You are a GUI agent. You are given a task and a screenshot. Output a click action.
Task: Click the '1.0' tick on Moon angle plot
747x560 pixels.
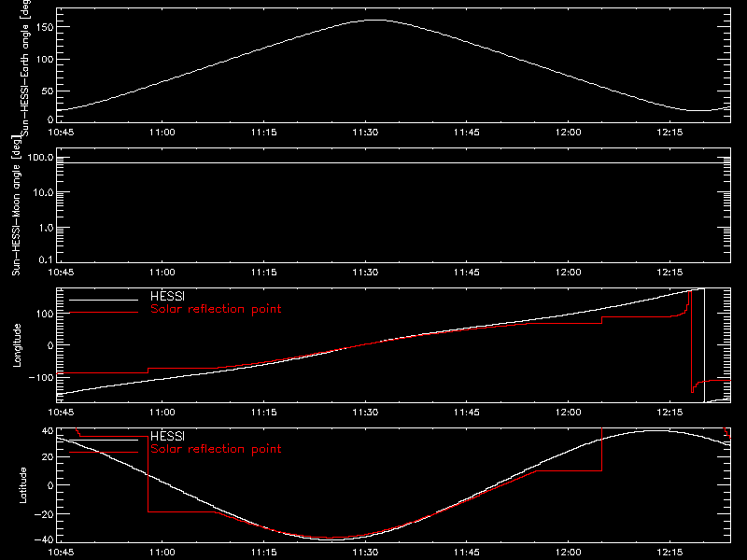pyautogui.click(x=46, y=228)
